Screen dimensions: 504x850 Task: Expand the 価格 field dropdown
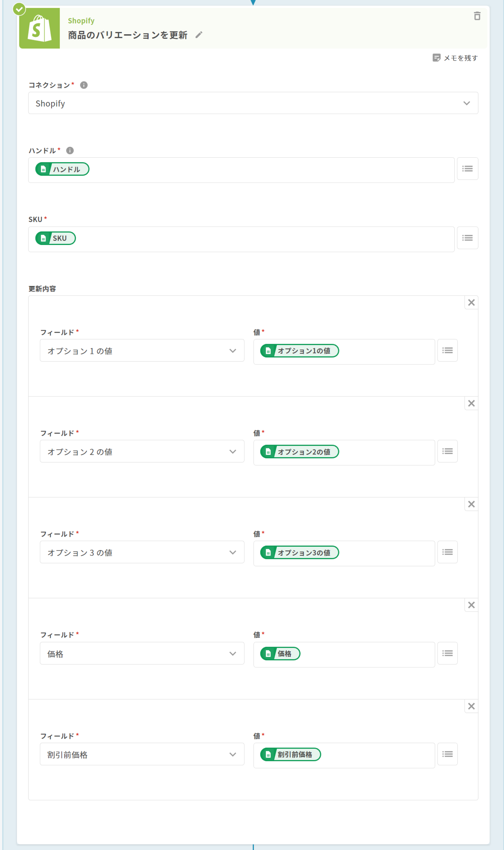point(142,654)
